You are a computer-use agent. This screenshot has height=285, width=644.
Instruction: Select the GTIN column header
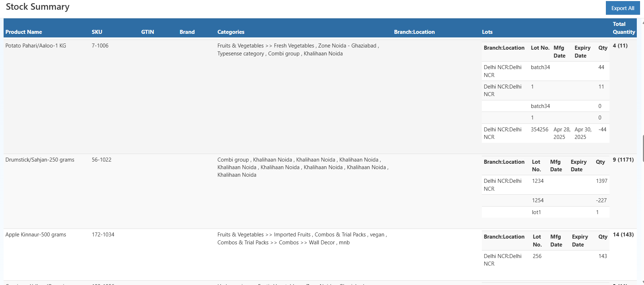pyautogui.click(x=147, y=32)
